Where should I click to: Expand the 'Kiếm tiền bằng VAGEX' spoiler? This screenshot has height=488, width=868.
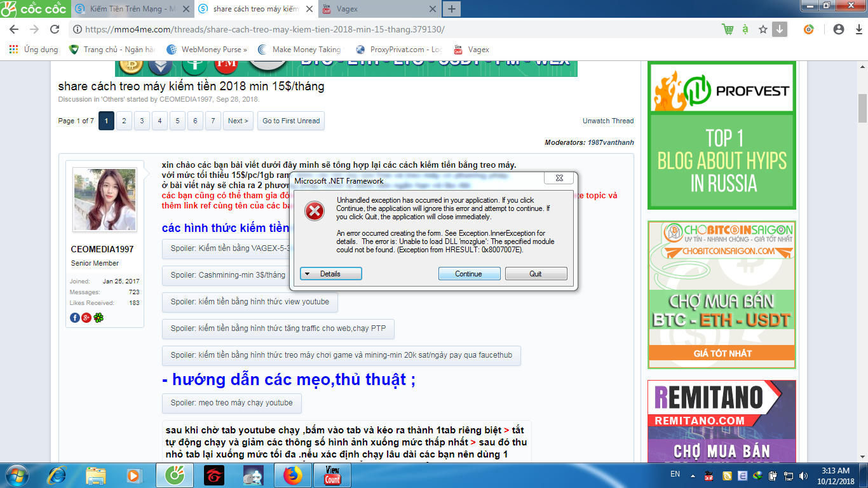[x=227, y=248]
